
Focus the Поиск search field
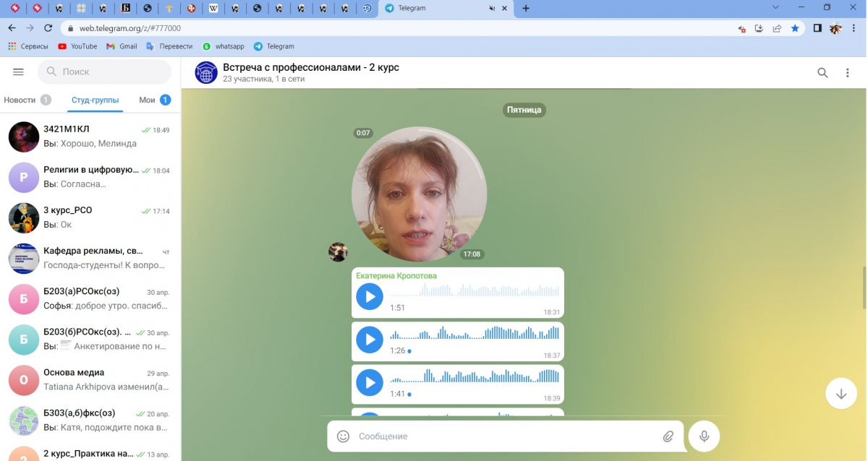coord(104,72)
